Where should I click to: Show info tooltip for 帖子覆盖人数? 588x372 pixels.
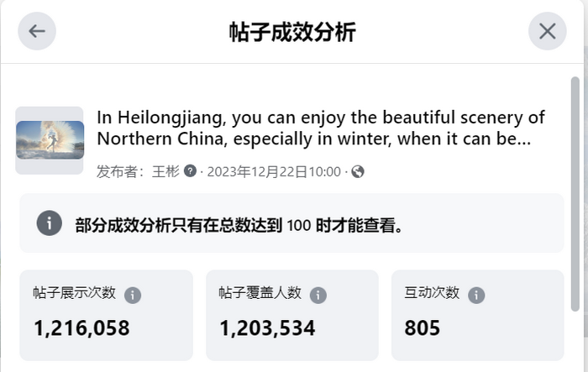pyautogui.click(x=318, y=295)
